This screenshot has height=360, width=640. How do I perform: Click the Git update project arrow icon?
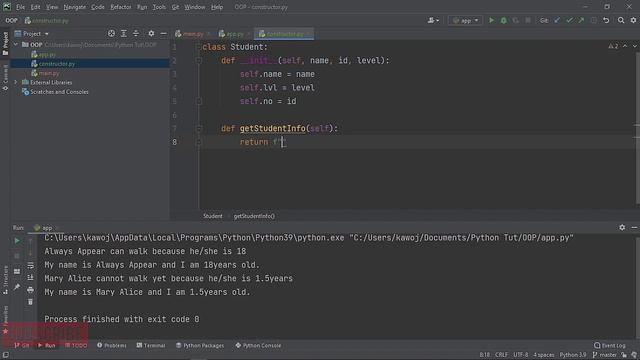(557, 20)
